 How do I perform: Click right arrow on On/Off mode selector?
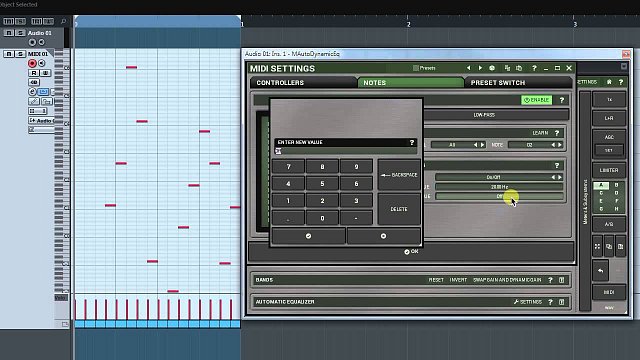[560, 177]
